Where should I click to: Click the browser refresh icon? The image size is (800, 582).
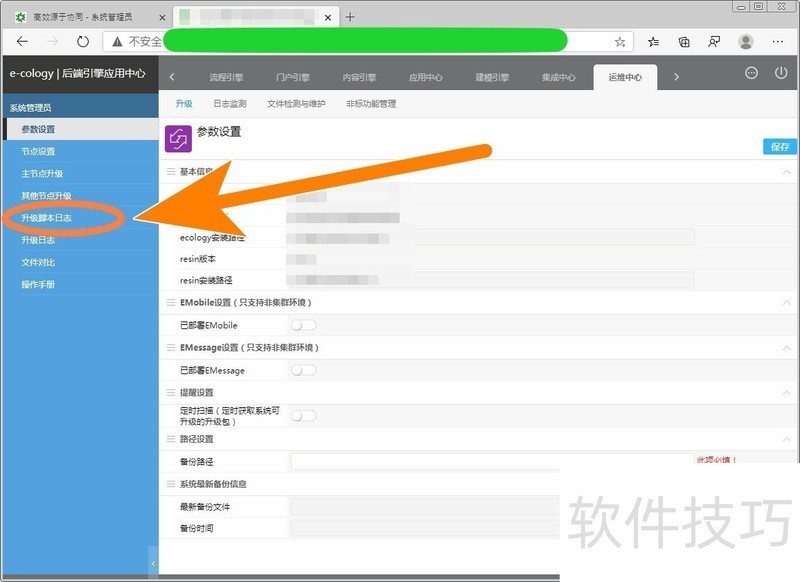point(82,42)
